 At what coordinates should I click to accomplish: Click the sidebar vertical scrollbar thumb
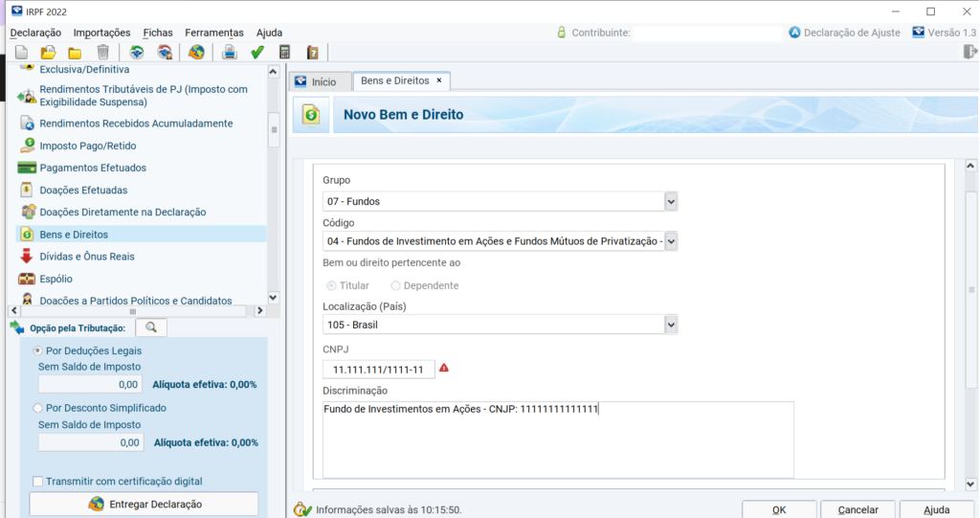[274, 129]
